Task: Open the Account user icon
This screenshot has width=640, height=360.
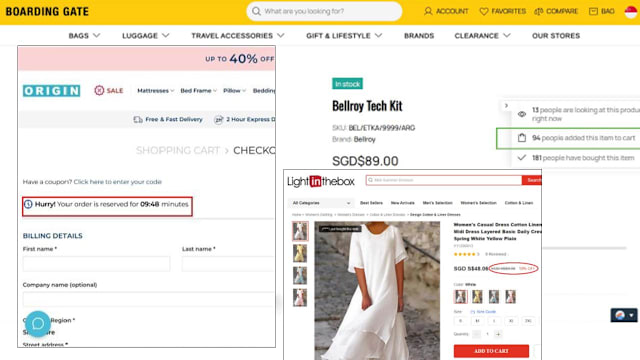Action: [428, 11]
